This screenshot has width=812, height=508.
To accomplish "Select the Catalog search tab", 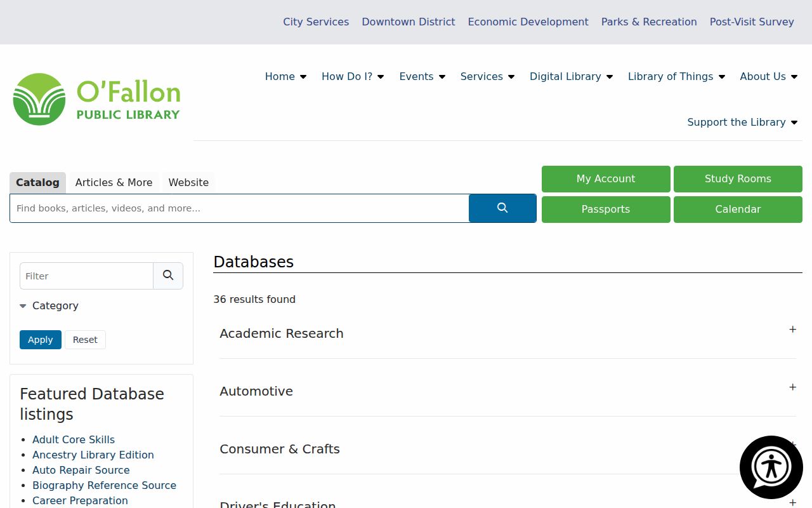I will point(37,182).
